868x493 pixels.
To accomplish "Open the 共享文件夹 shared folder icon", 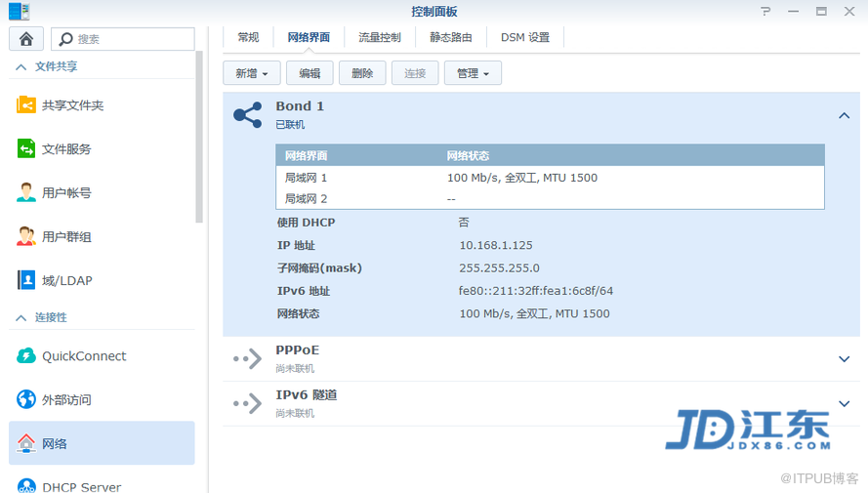I will tap(26, 104).
